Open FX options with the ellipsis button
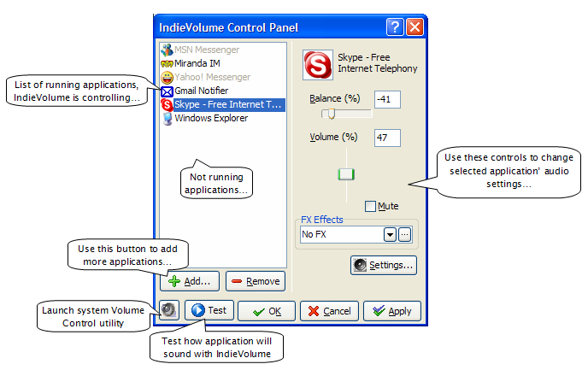The image size is (588, 370). click(404, 235)
